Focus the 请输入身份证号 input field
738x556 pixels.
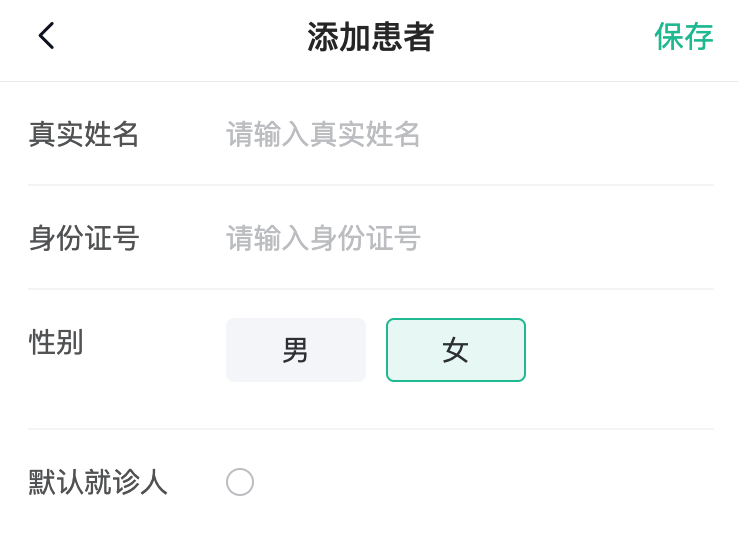click(x=469, y=238)
